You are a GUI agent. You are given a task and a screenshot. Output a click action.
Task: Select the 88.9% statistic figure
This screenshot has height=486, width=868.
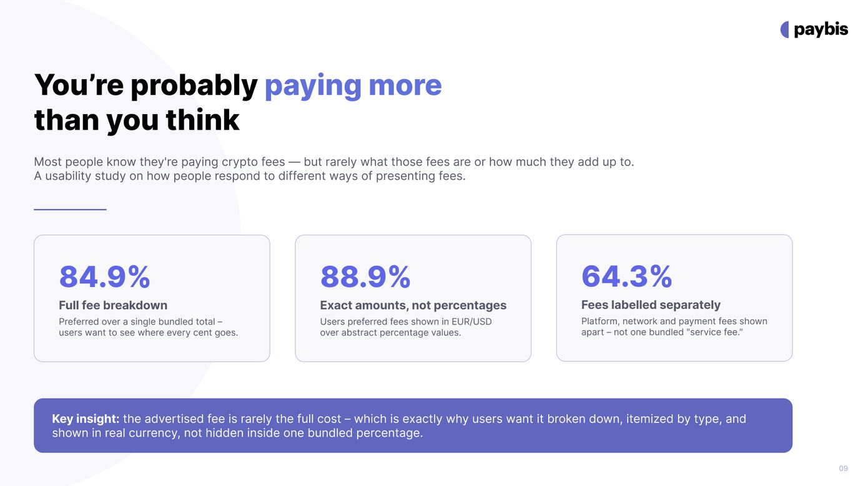[x=365, y=276]
